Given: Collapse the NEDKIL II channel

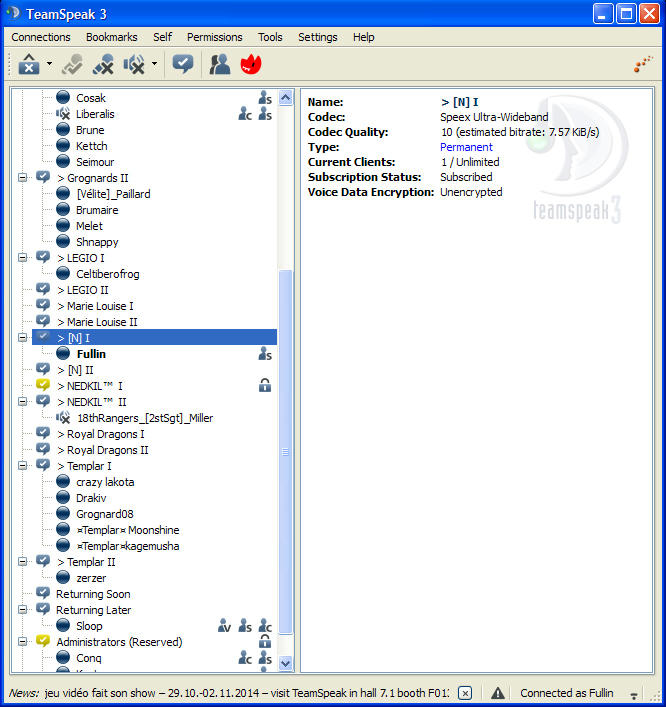Looking at the screenshot, I should [23, 402].
